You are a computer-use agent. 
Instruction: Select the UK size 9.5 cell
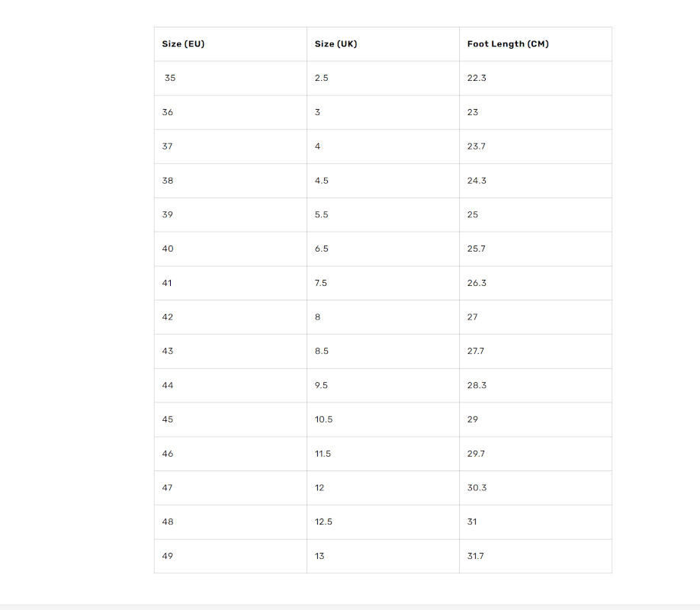coord(321,385)
